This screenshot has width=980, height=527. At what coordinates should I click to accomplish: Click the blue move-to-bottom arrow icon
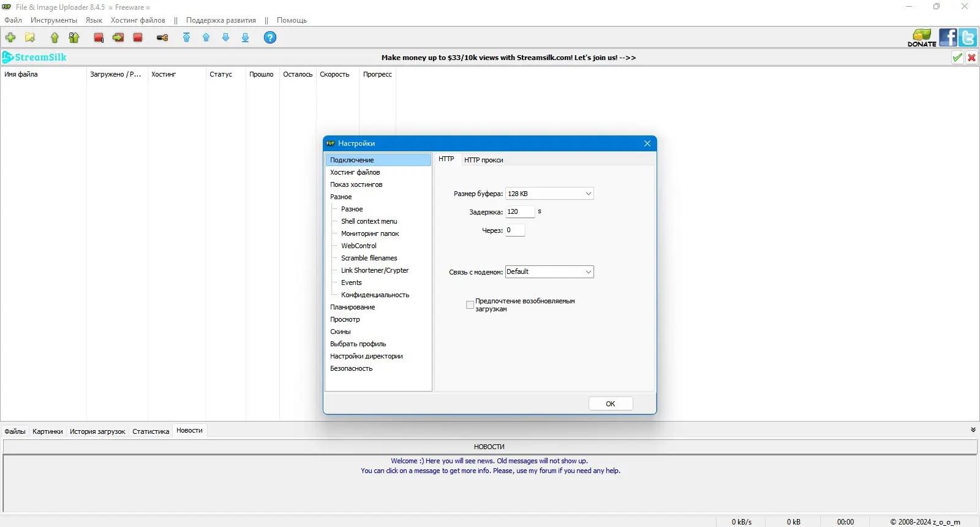point(246,37)
